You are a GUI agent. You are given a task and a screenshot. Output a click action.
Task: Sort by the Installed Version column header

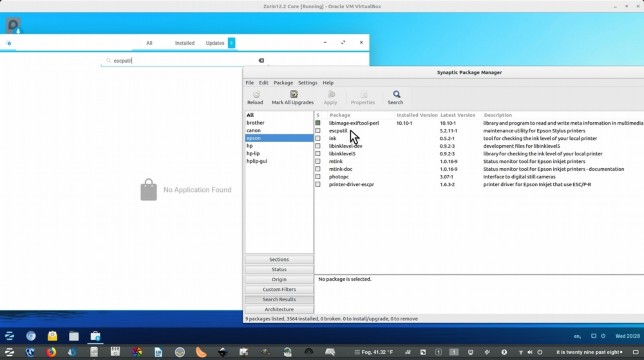417,115
